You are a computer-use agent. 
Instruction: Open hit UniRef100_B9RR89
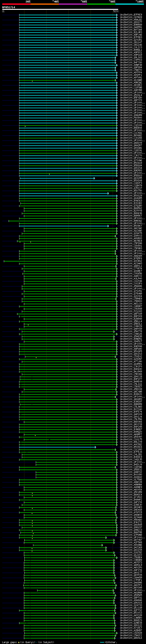[x=131, y=25]
